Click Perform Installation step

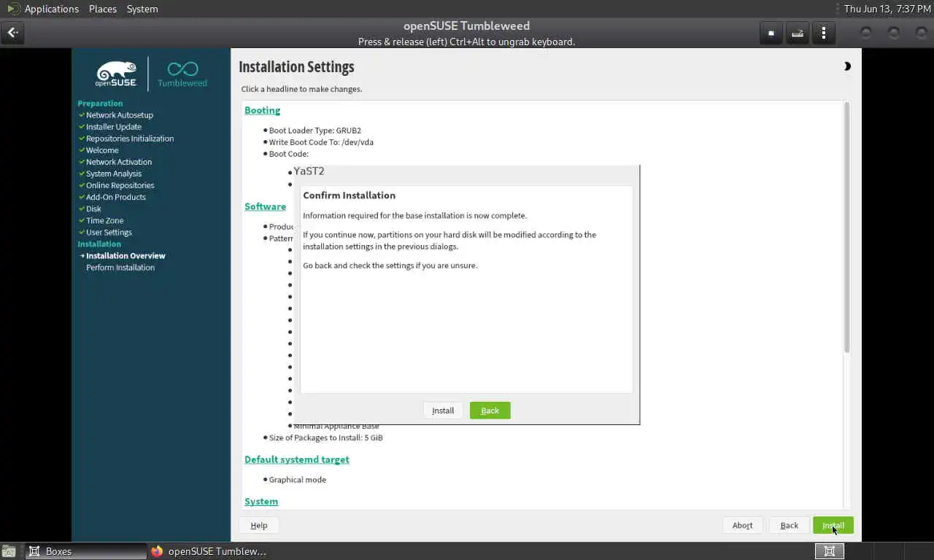120,268
